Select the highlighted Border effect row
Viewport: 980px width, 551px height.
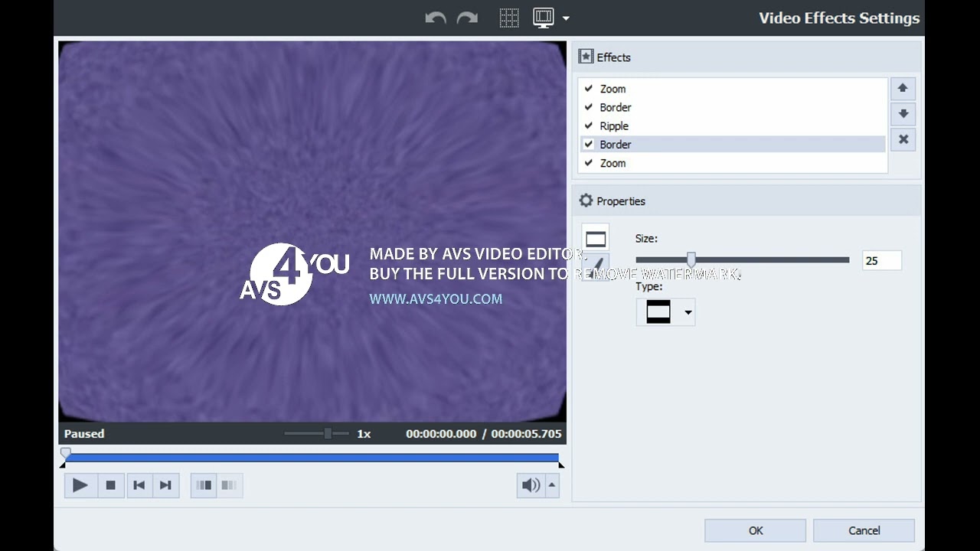tap(733, 144)
